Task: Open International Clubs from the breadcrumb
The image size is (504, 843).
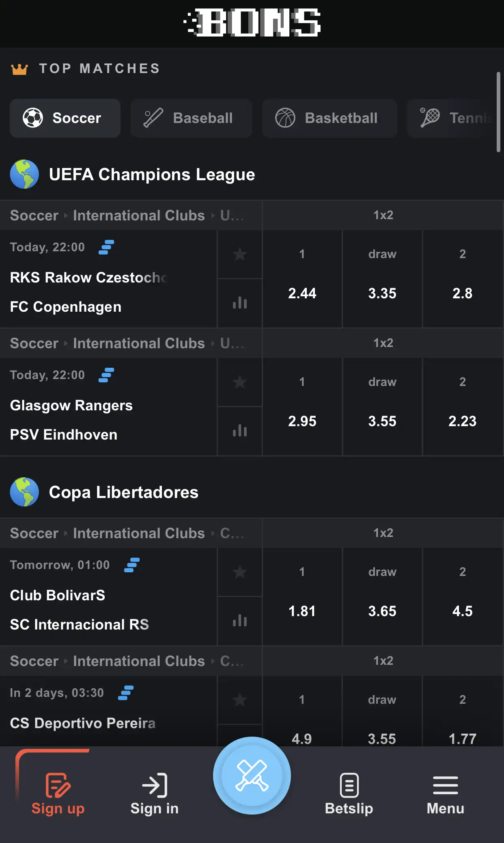Action: [x=138, y=215]
